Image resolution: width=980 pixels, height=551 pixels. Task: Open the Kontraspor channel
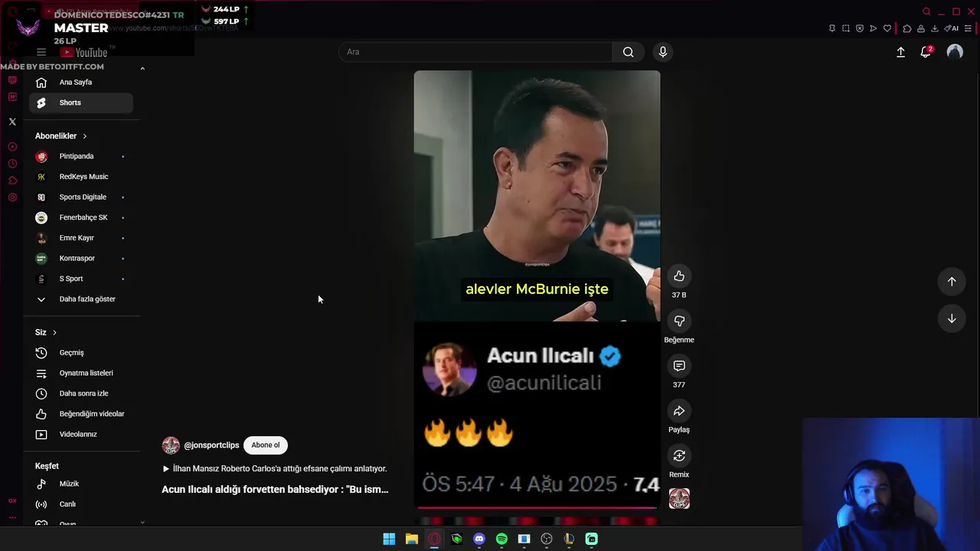click(x=81, y=259)
